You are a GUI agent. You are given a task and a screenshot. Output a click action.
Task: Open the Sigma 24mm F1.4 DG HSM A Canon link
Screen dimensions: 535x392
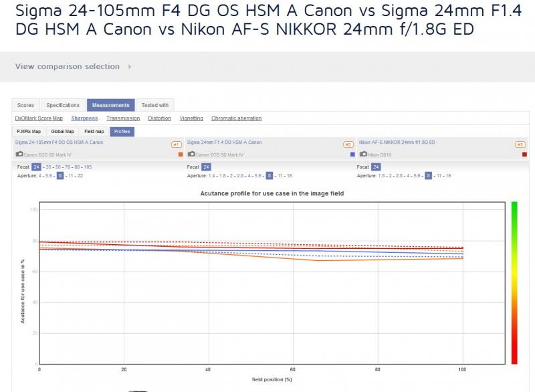(x=225, y=142)
